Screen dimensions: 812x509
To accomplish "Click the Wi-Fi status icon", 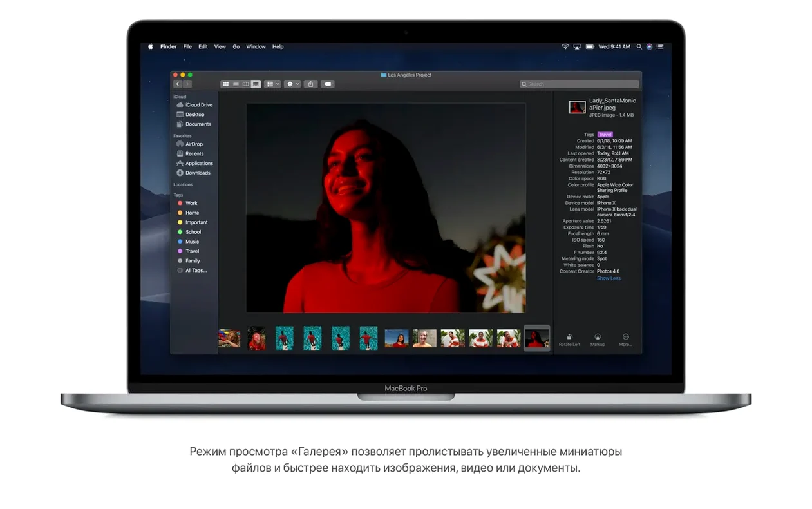I will pyautogui.click(x=565, y=46).
